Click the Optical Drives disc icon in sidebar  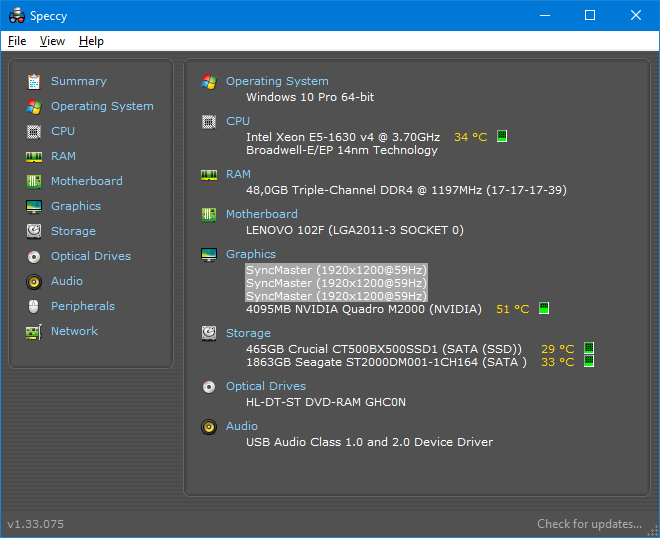click(34, 256)
